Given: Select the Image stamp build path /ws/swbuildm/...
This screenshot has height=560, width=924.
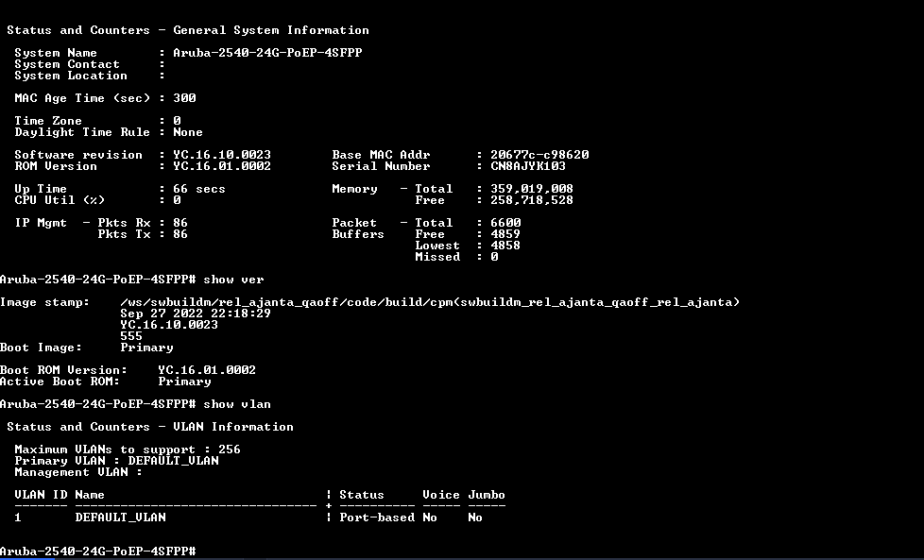Looking at the screenshot, I should pos(429,302).
